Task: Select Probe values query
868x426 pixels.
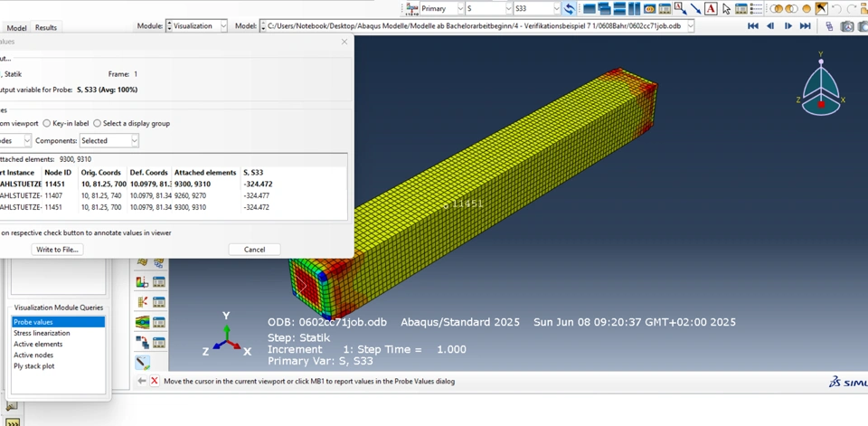Action: click(58, 322)
